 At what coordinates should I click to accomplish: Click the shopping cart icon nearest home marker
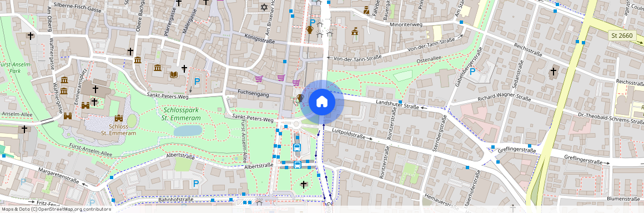296,83
